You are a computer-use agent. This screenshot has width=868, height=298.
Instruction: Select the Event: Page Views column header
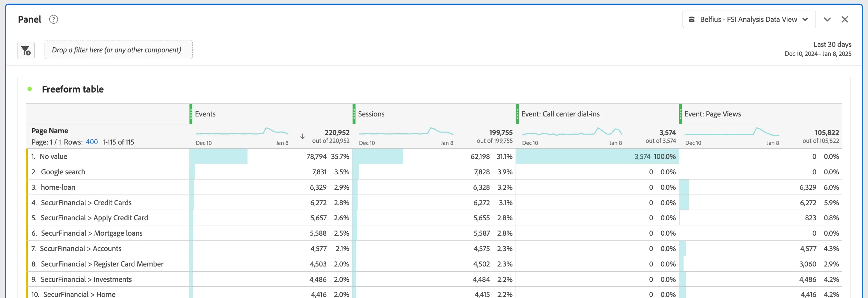point(761,114)
